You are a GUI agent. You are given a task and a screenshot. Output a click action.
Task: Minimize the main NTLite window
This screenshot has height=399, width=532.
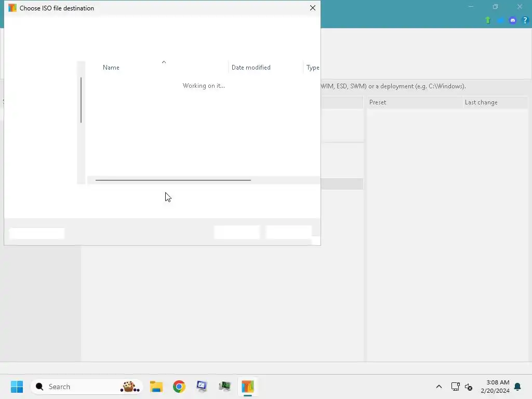(x=471, y=6)
